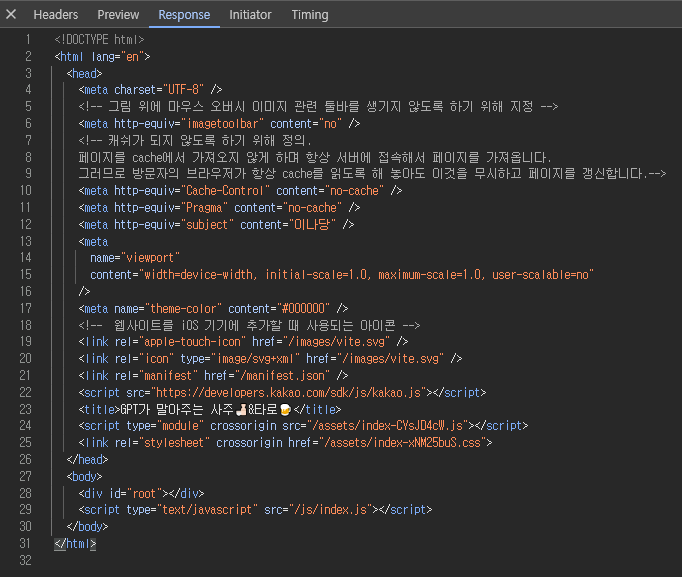This screenshot has height=577, width=682.
Task: Select the Response tab
Action: (184, 15)
